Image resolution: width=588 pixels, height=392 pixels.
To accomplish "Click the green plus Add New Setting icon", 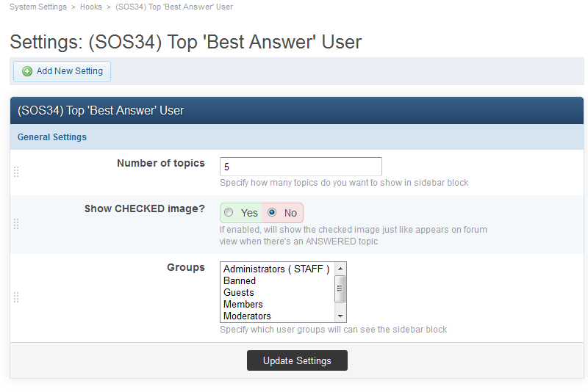I will point(27,71).
